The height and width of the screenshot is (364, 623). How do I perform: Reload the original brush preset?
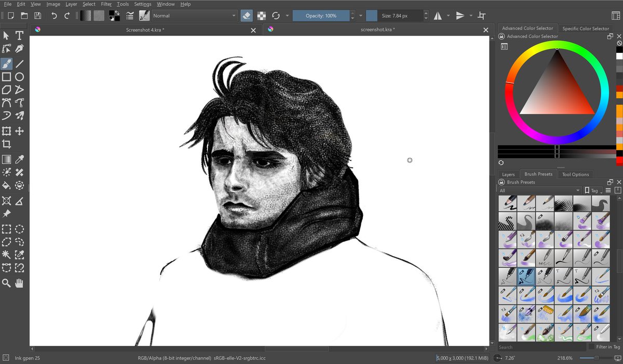pos(276,16)
